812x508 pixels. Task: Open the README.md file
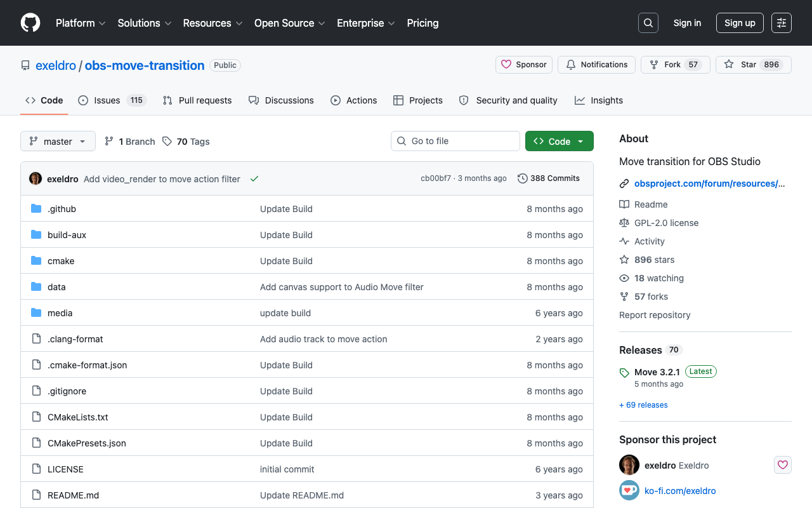pos(73,495)
